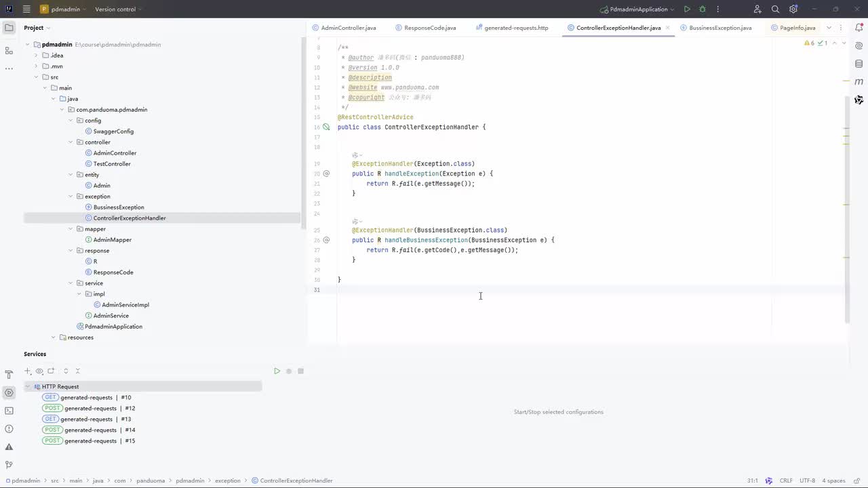Open the main hamburger menu

coord(26,9)
